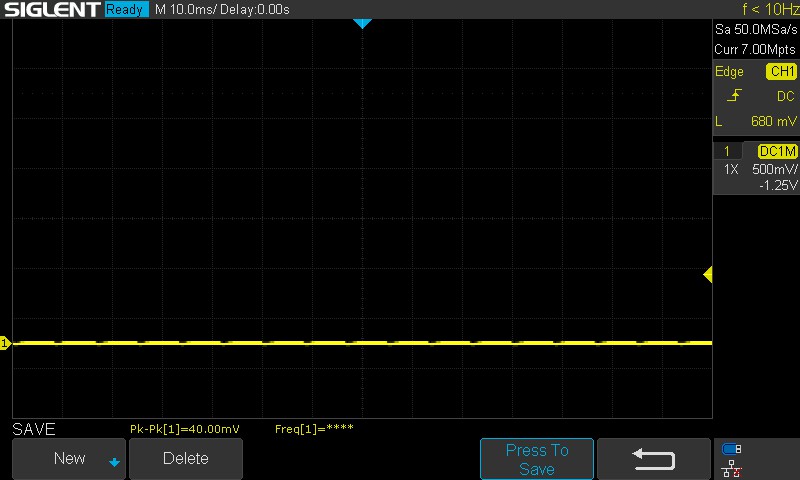This screenshot has width=800, height=480.
Task: Click the Press To Save button
Action: pyautogui.click(x=537, y=459)
